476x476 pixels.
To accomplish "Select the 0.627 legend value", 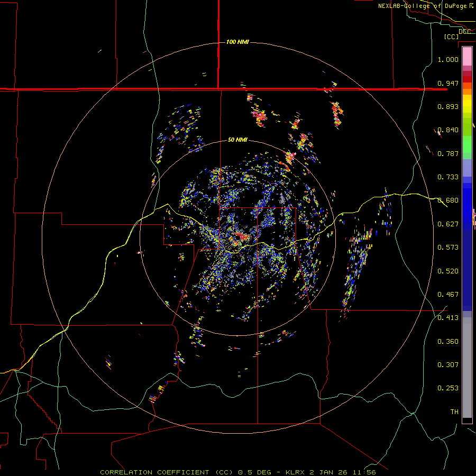I will (x=448, y=224).
